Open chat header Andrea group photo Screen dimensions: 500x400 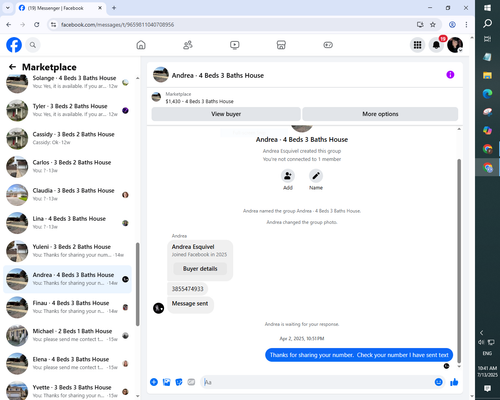coord(161,75)
